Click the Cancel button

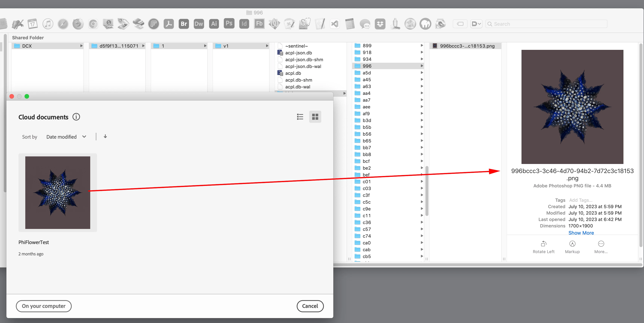point(310,306)
